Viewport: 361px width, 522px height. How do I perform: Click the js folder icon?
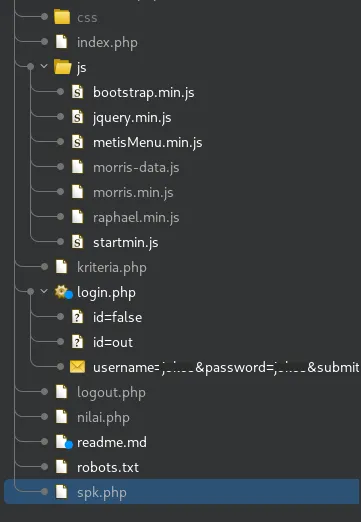coord(62,67)
